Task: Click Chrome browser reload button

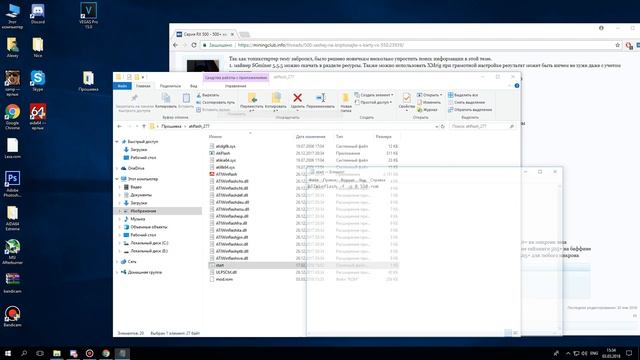Action: (194, 45)
